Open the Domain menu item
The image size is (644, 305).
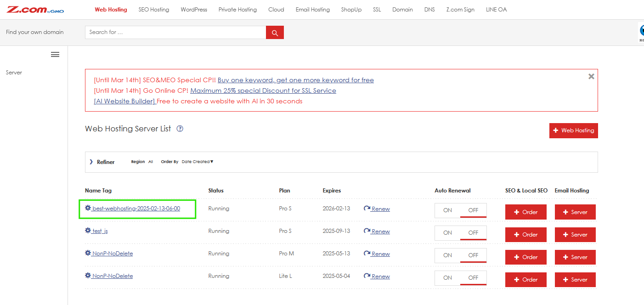click(x=402, y=10)
